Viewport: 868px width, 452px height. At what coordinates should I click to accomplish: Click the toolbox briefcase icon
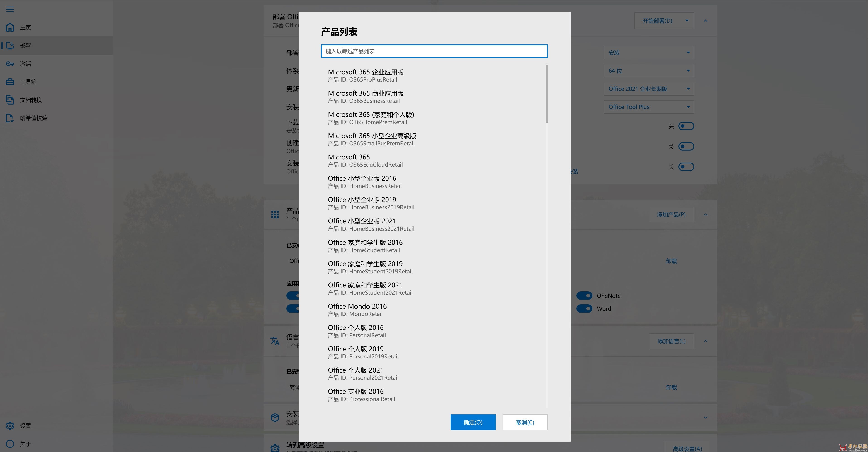(x=10, y=82)
